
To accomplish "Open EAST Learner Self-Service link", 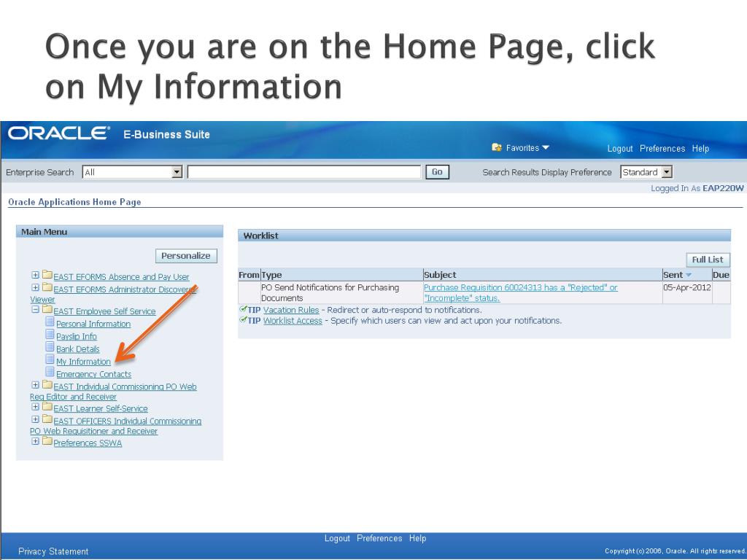I will (x=101, y=408).
